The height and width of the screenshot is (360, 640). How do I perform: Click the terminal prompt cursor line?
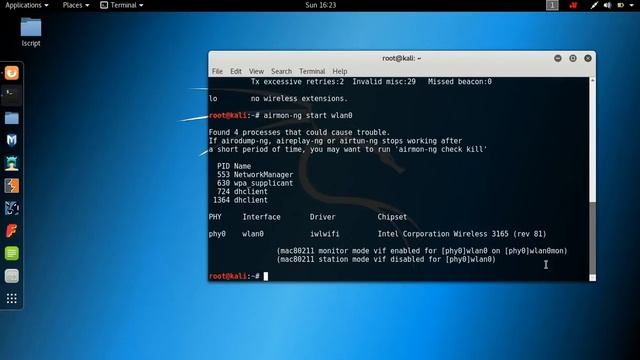(238, 276)
